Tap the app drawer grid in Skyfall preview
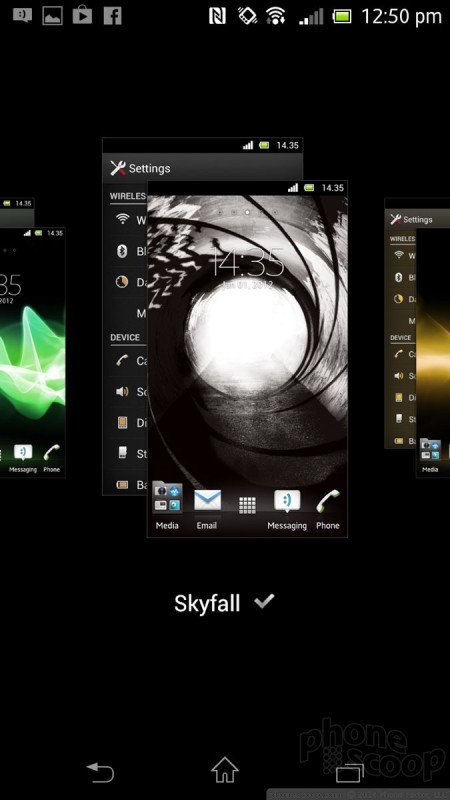Image resolution: width=450 pixels, height=800 pixels. click(247, 505)
